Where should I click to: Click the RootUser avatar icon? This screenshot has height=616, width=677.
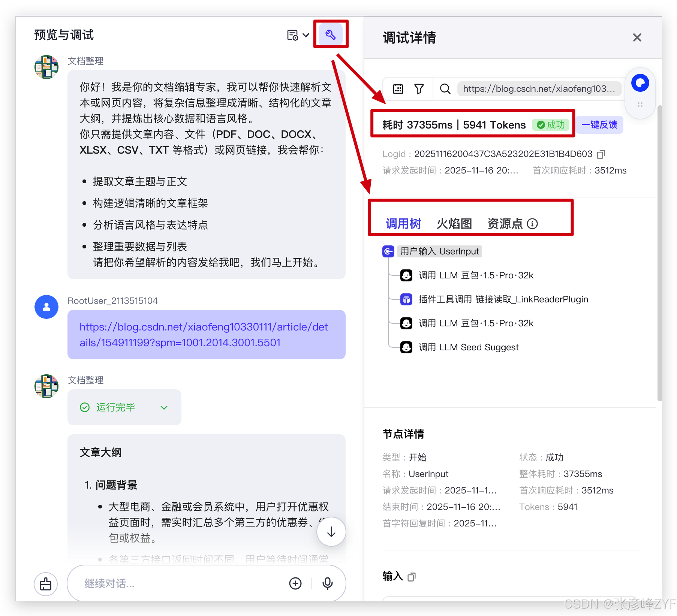(46, 307)
